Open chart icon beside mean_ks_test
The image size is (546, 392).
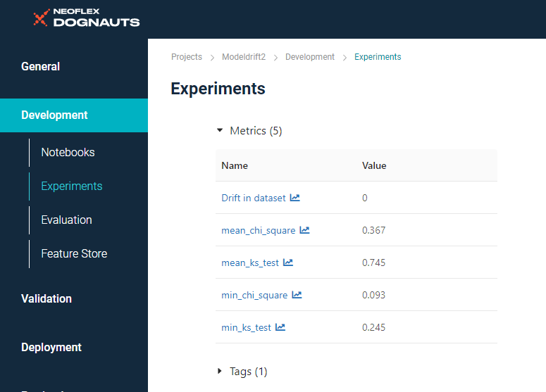click(x=287, y=263)
